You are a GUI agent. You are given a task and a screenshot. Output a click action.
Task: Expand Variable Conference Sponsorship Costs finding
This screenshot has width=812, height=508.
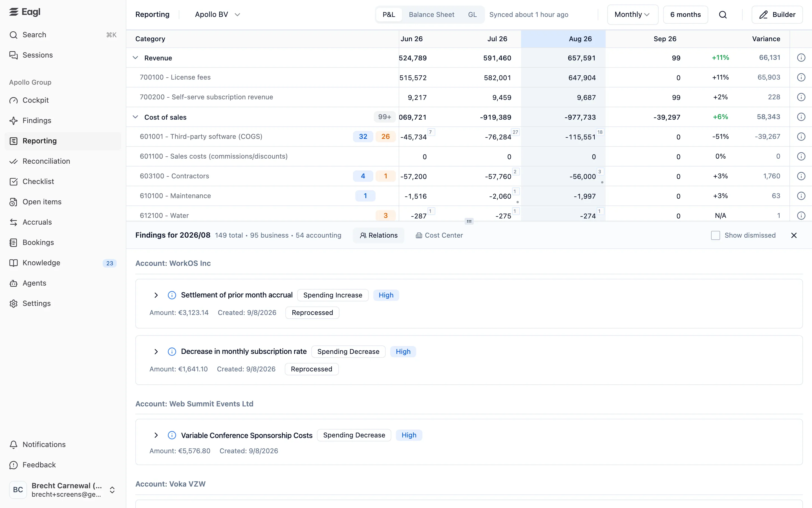tap(156, 435)
